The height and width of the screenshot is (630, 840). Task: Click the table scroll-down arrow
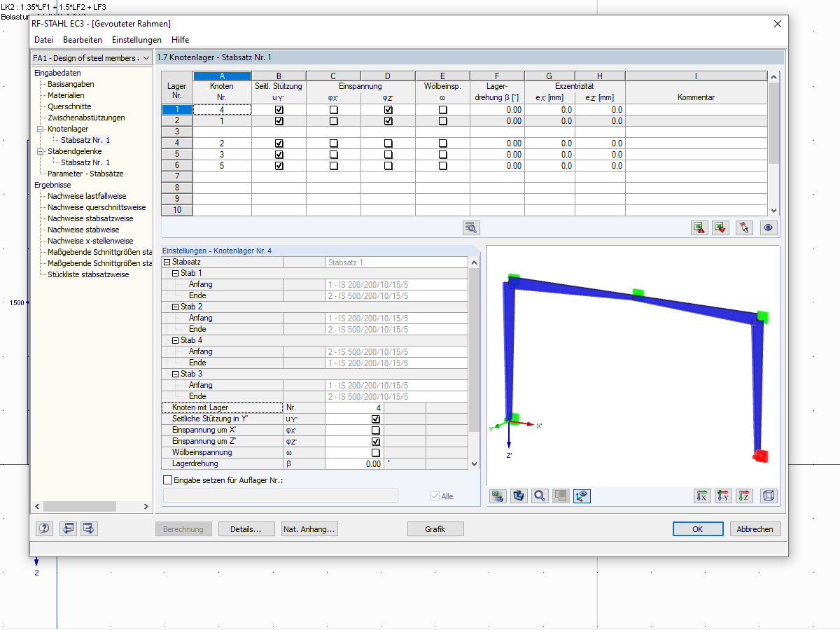773,210
